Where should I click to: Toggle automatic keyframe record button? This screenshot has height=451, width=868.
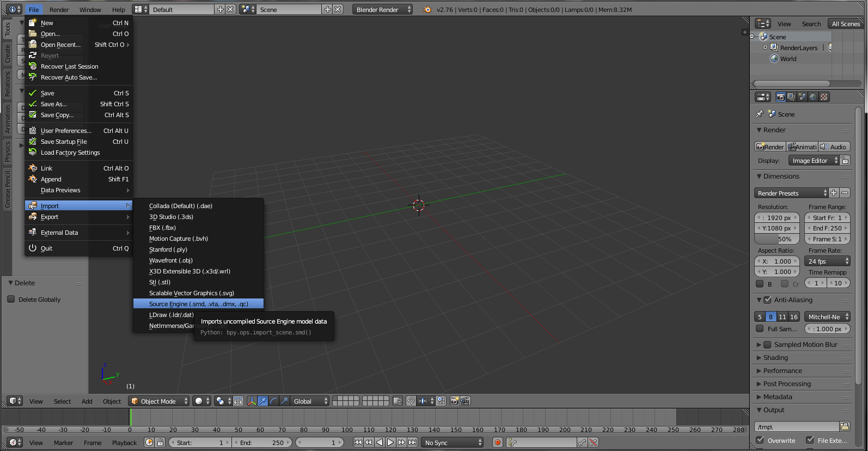click(x=497, y=442)
